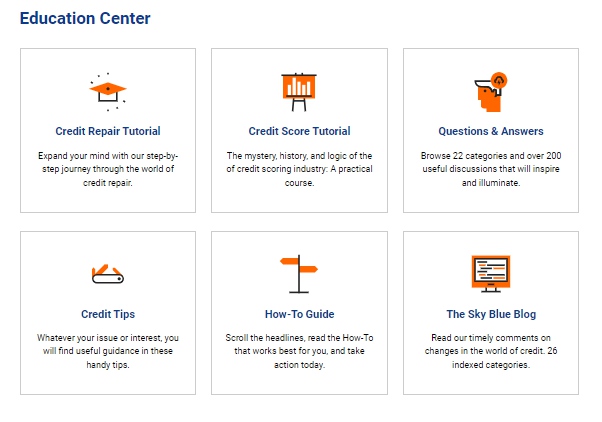
Task: Open the Credit Repair Tutorial link
Action: (108, 131)
